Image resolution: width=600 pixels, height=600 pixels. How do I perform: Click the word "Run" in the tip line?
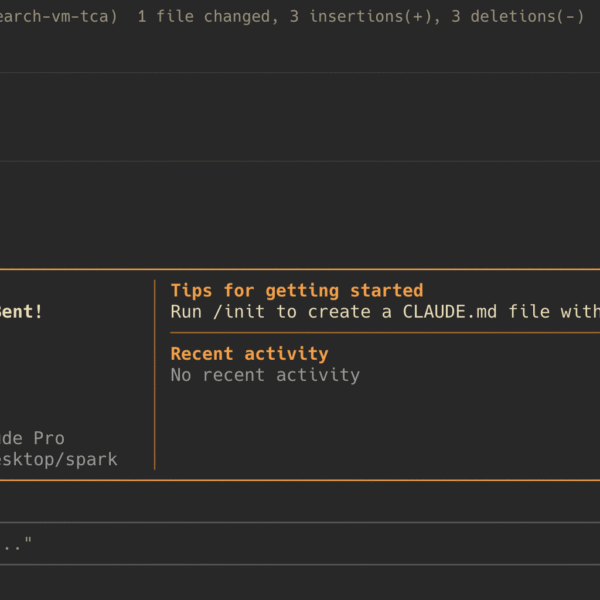tap(186, 311)
